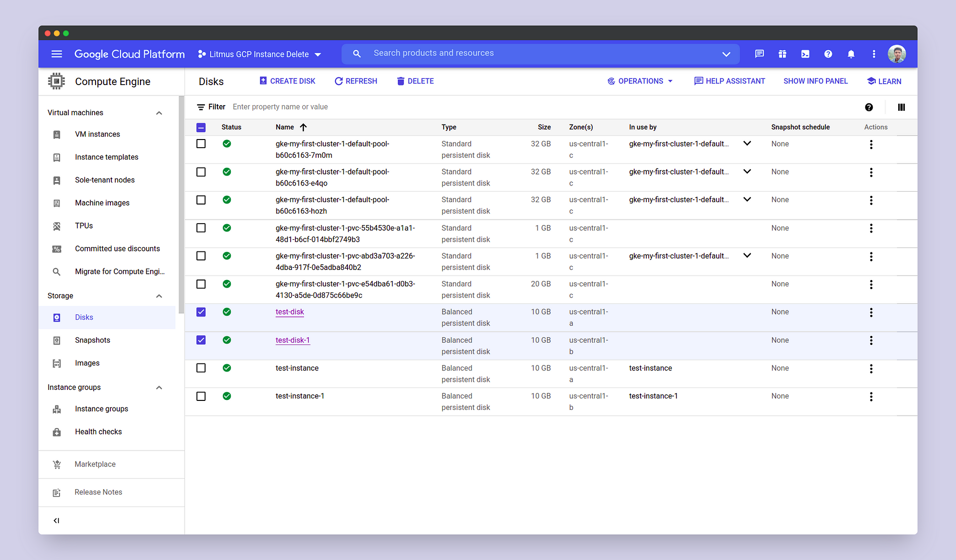Click the Snapshots sidebar icon
The width and height of the screenshot is (956, 560).
tap(57, 341)
